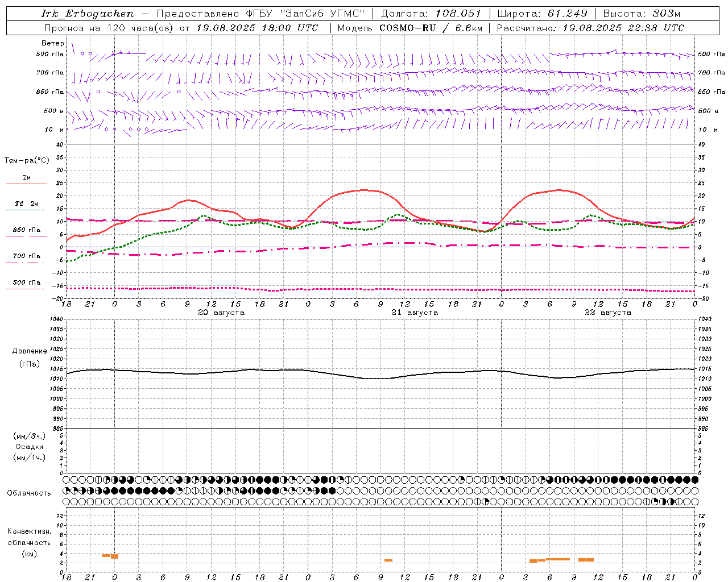Click the solid line sample under '2м'
728x582 pixels.
coord(27,184)
